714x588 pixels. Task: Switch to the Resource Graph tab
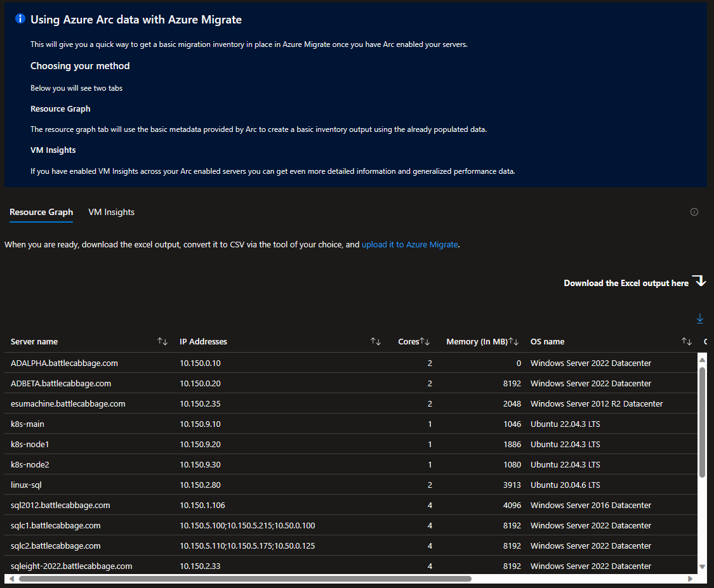(41, 212)
